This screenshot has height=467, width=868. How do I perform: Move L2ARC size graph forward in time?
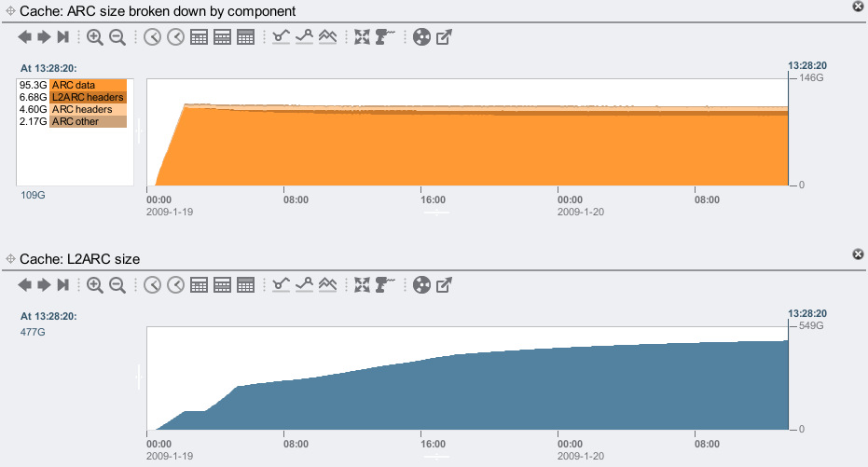[44, 284]
